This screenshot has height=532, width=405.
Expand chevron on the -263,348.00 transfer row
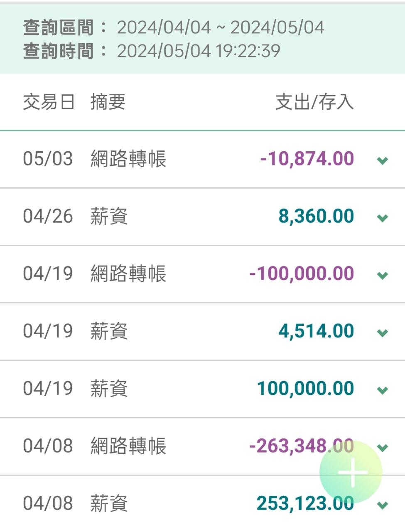click(x=382, y=447)
